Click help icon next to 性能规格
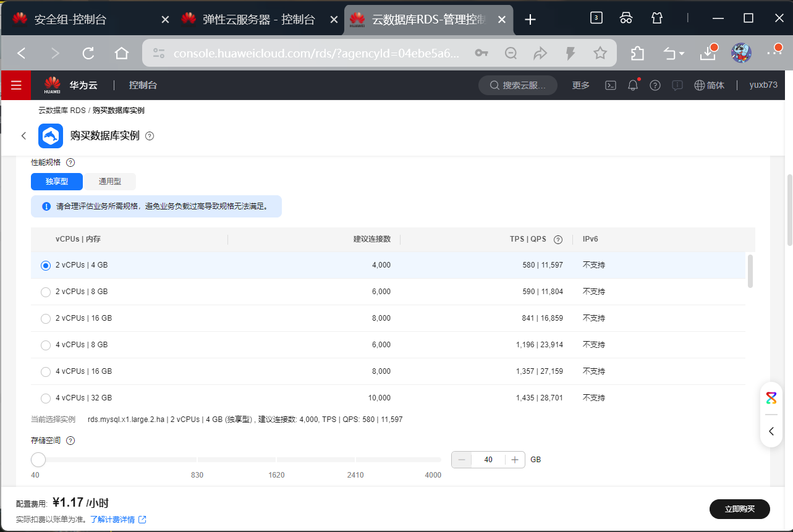Screen dimensions: 793x532 pos(70,163)
